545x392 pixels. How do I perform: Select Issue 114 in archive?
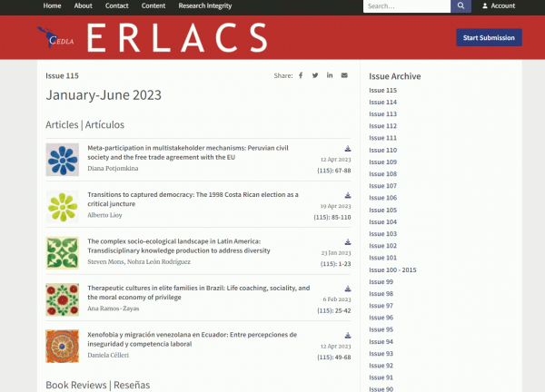point(382,102)
